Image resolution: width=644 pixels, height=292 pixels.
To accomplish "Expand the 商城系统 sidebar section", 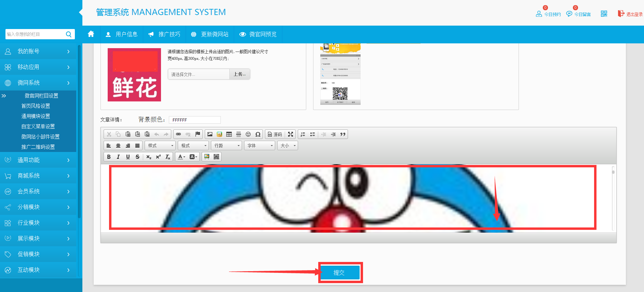I will [x=38, y=176].
